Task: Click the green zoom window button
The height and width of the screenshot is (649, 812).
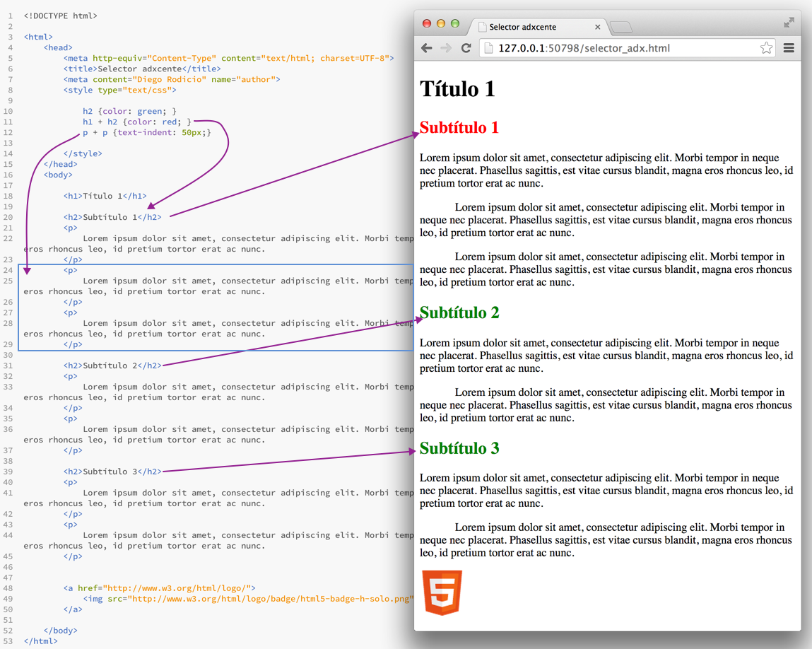Action: point(455,23)
